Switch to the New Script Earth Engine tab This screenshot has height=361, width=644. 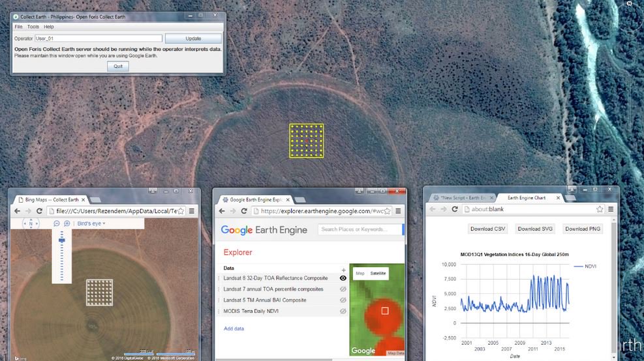[462, 197]
